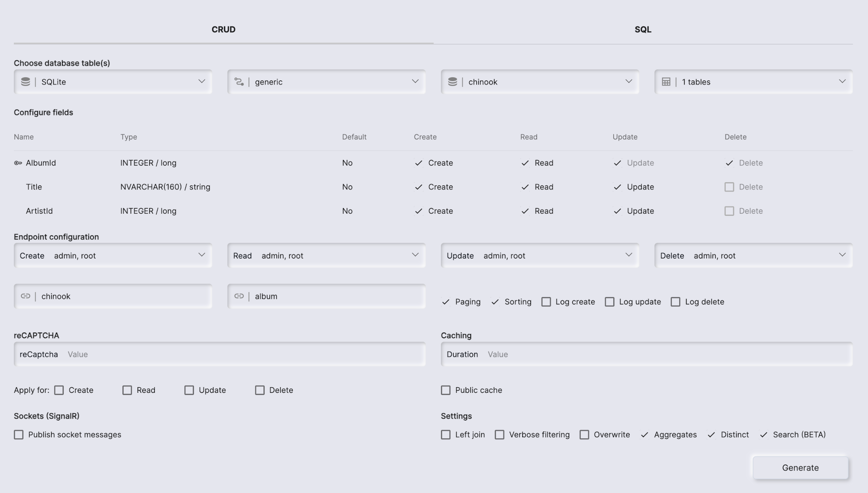The image size is (868, 493).
Task: Select the CRUD tab
Action: click(224, 29)
